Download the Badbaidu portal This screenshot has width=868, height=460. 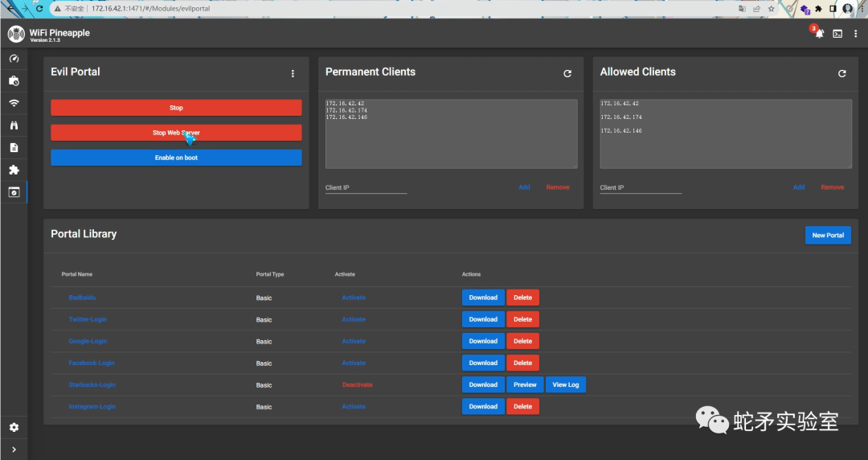pos(483,298)
